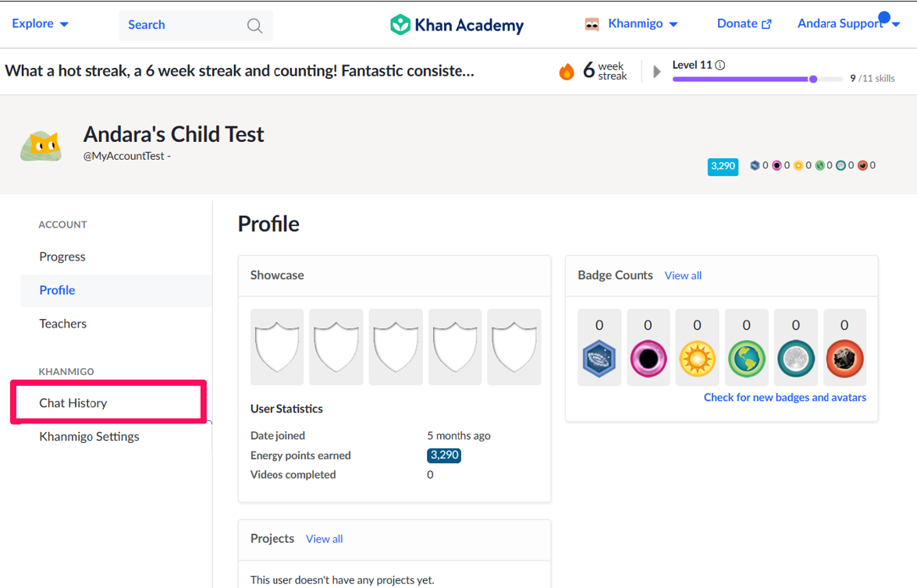Click the Black Hole badge icon in header summary
Viewport: 917px width, 588px height.
777,165
